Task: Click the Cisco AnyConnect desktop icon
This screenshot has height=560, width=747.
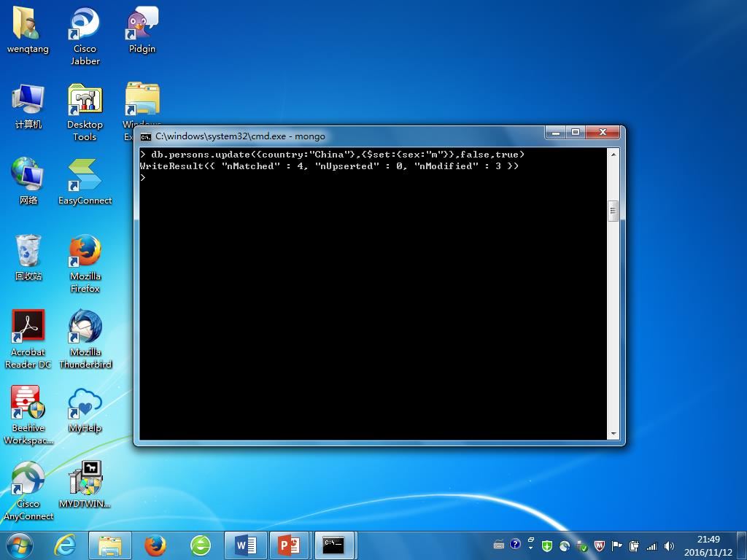Action: point(28,491)
